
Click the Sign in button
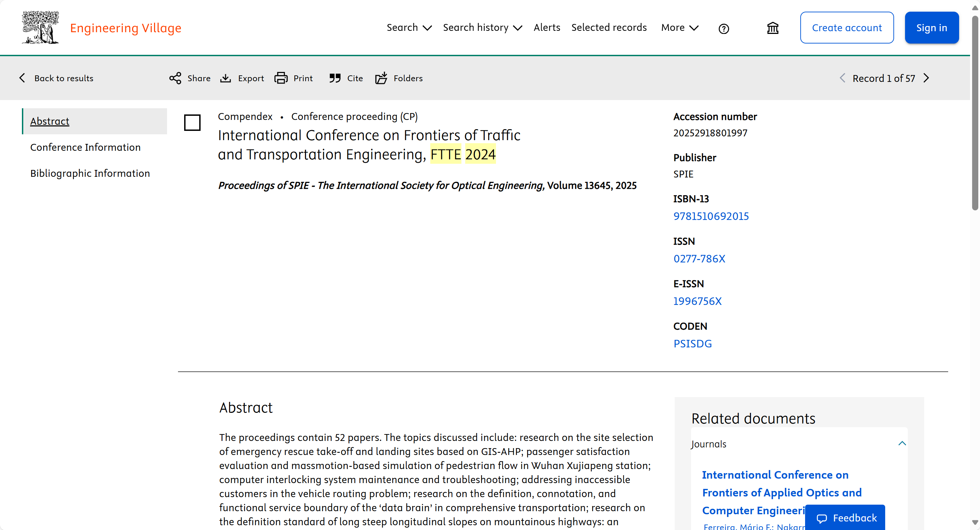coord(931,27)
